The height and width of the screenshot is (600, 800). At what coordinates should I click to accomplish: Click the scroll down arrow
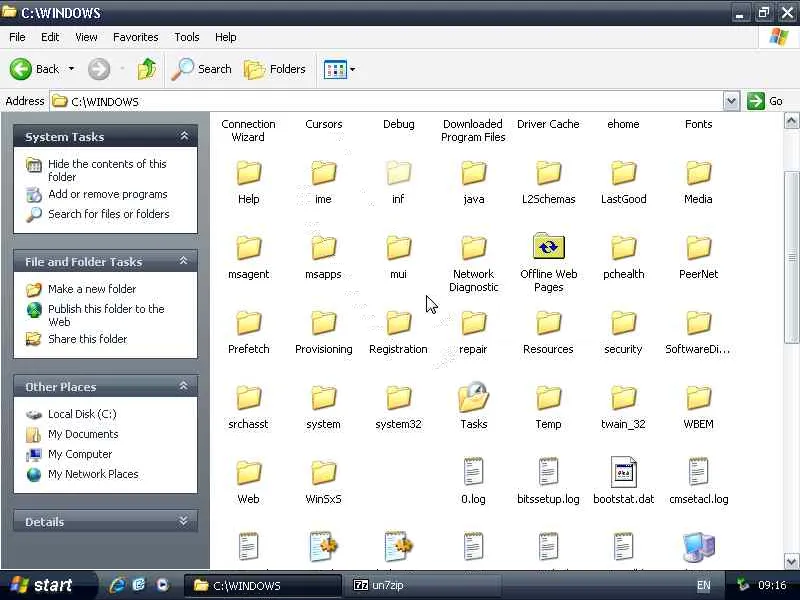pos(791,561)
